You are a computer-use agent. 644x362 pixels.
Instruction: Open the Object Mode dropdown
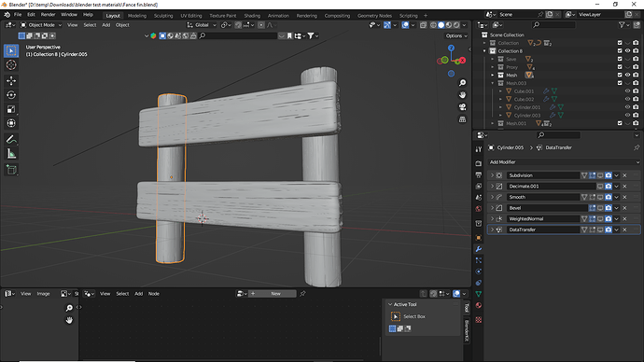(41, 25)
